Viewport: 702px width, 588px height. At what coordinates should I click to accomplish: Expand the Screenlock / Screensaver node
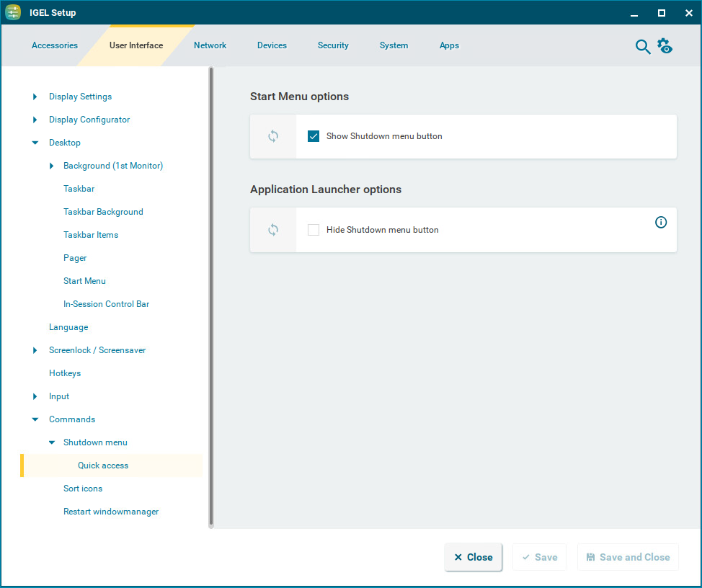[x=35, y=350]
